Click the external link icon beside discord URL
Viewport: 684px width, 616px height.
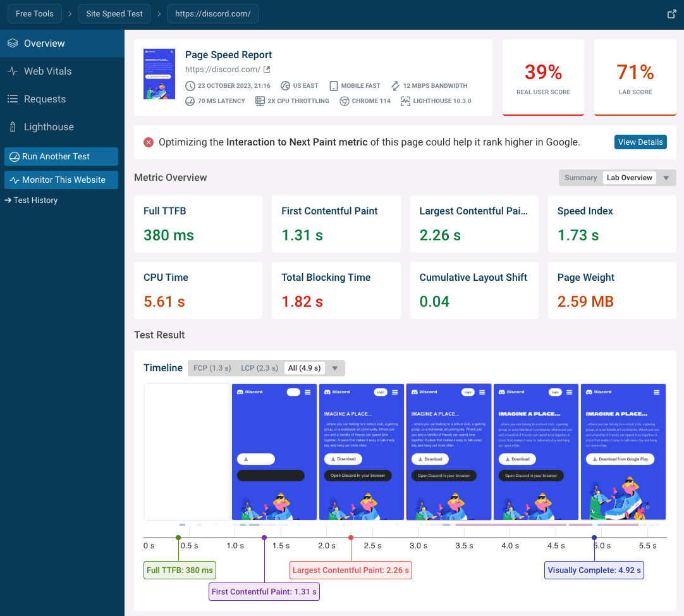(x=267, y=70)
